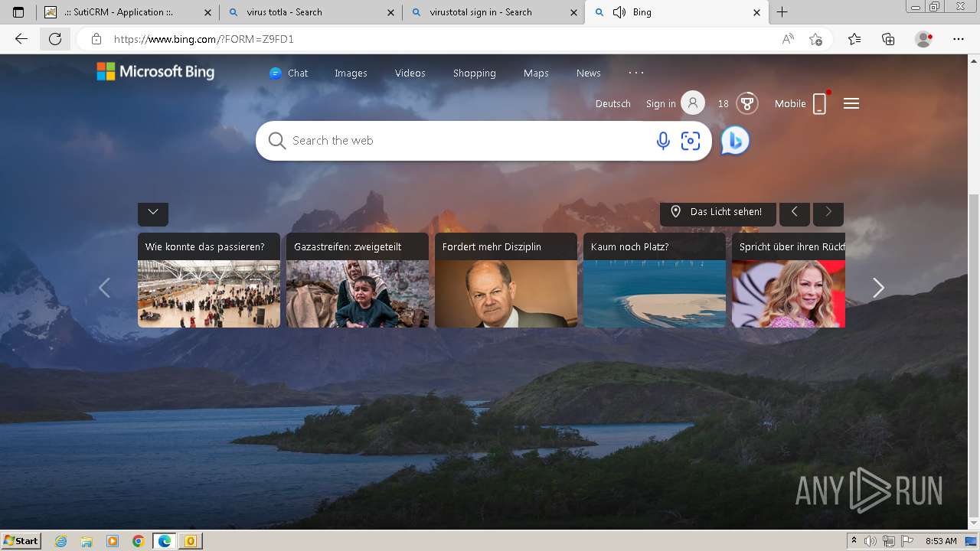Image resolution: width=980 pixels, height=551 pixels.
Task: Expand more Bing navigation options dots
Action: coord(636,73)
